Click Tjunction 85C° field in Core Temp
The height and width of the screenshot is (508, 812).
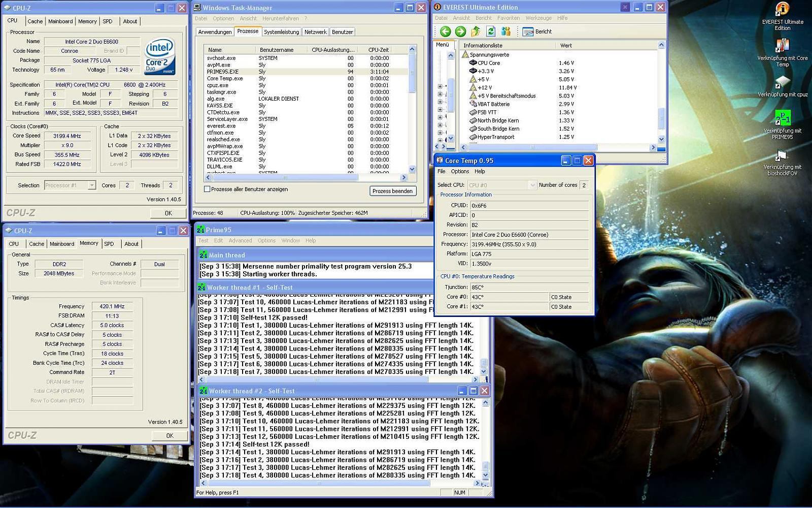click(x=529, y=287)
